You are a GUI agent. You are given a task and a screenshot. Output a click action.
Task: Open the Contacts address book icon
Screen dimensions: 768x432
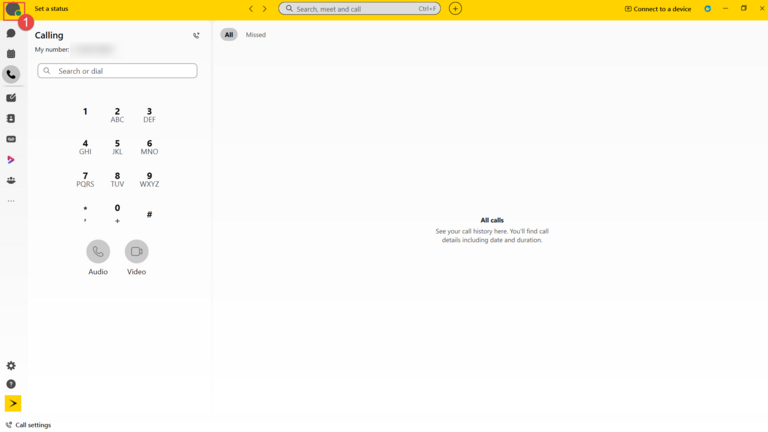[x=11, y=119]
